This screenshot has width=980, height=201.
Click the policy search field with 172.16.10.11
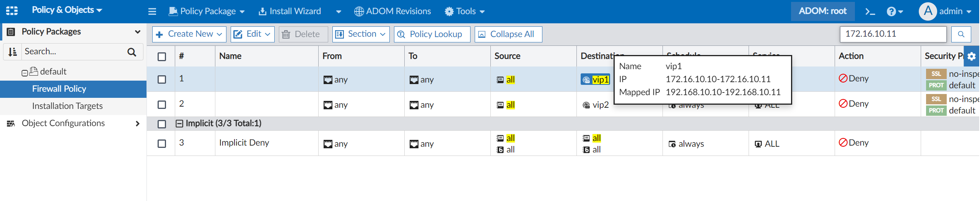(893, 34)
